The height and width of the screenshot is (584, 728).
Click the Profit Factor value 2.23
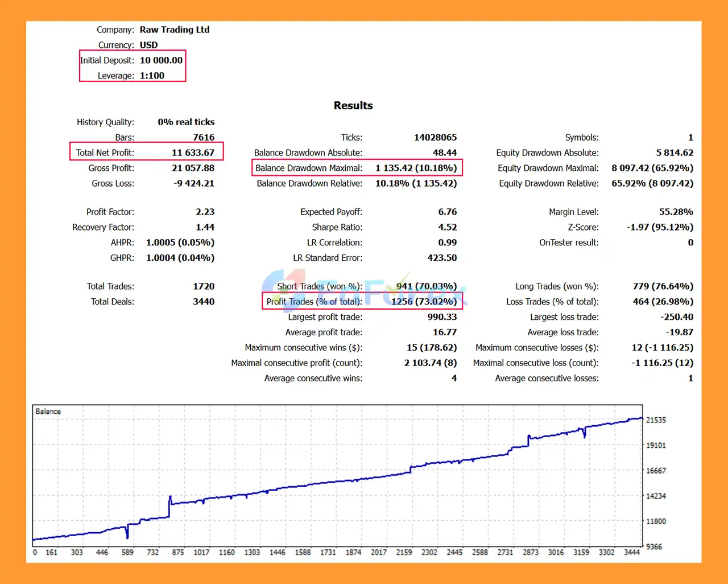tap(205, 212)
